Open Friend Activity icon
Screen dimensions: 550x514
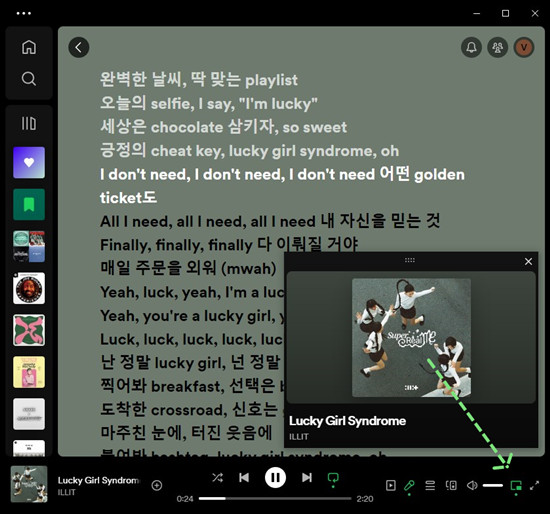pos(497,47)
